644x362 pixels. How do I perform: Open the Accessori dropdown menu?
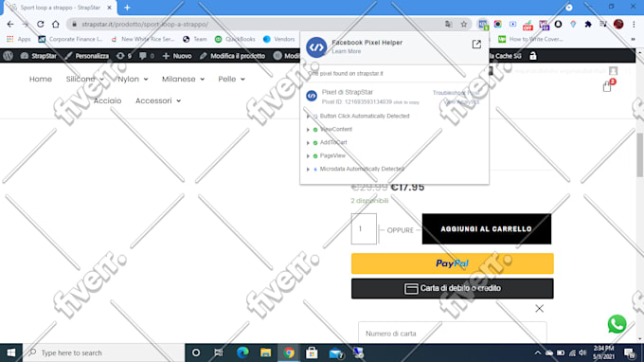pyautogui.click(x=158, y=100)
